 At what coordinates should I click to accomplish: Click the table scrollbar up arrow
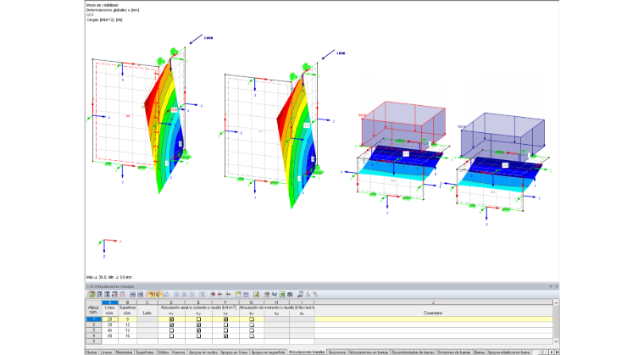click(x=556, y=302)
